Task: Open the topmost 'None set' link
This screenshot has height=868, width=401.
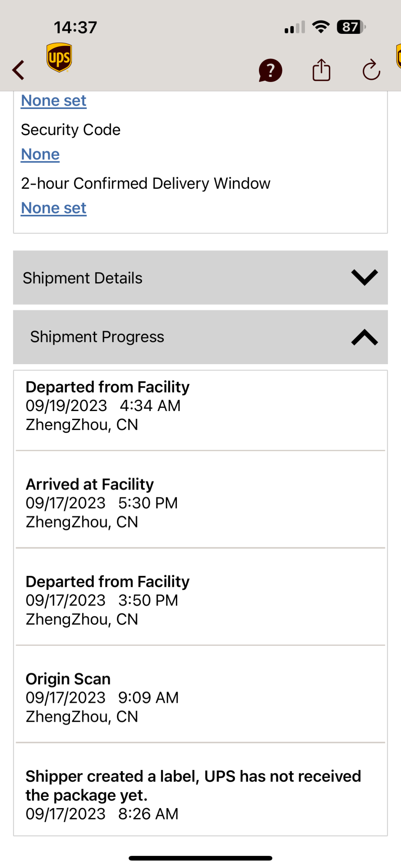Action: 54,101
